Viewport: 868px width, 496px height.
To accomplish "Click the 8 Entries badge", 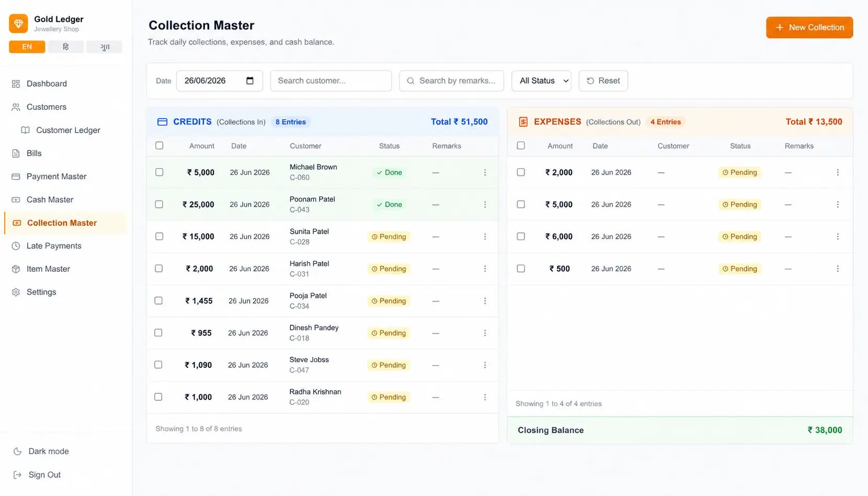I will (x=290, y=122).
